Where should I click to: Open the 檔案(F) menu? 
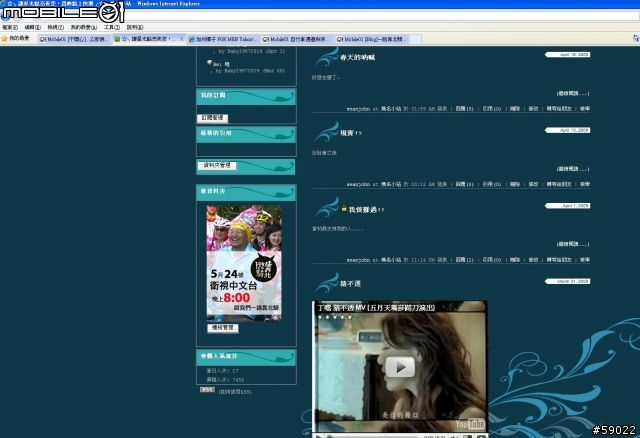pyautogui.click(x=10, y=27)
